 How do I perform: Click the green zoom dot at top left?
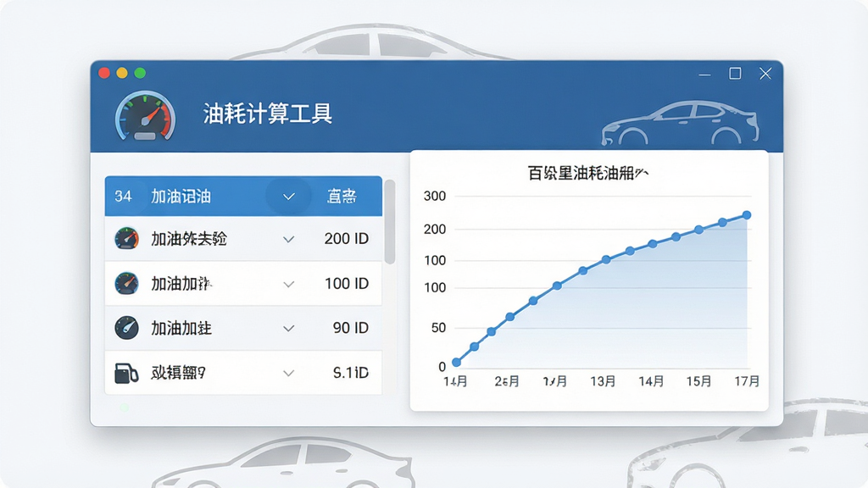point(140,73)
